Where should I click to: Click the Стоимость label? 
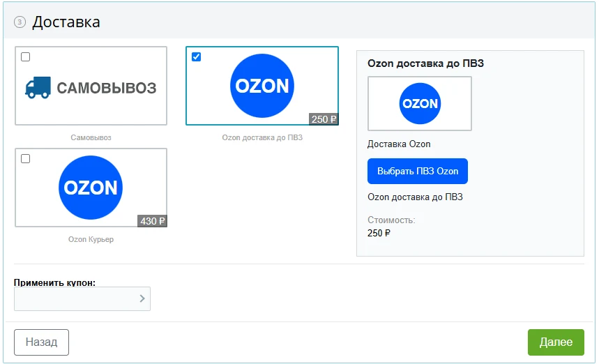coord(391,220)
